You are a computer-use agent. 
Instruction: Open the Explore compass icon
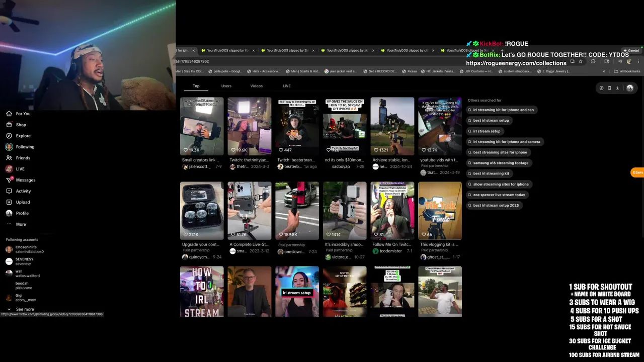[9, 136]
